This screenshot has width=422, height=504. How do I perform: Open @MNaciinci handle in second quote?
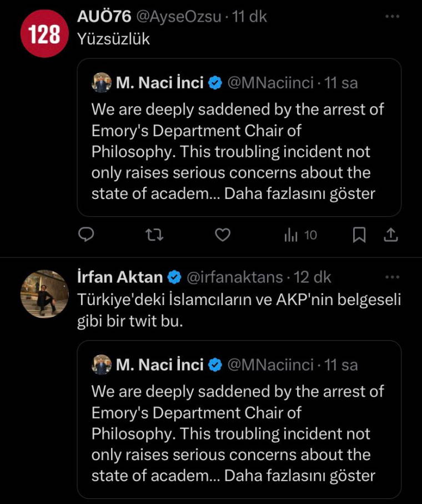click(270, 365)
